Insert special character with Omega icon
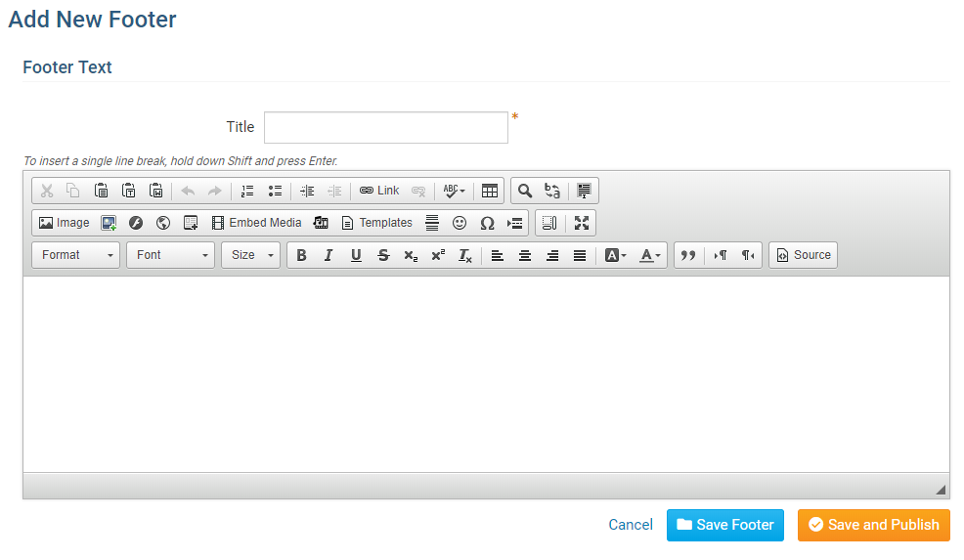Image resolution: width=964 pixels, height=560 pixels. click(x=487, y=223)
